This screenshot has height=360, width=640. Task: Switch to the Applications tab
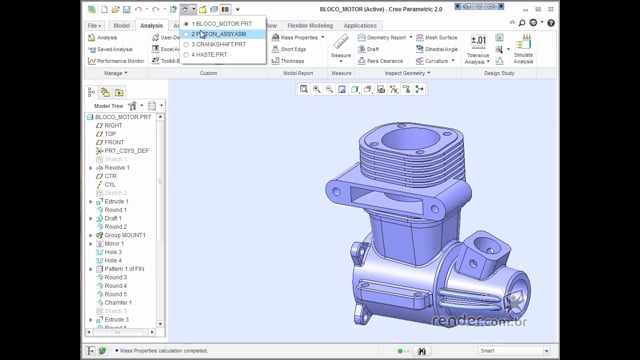click(360, 26)
